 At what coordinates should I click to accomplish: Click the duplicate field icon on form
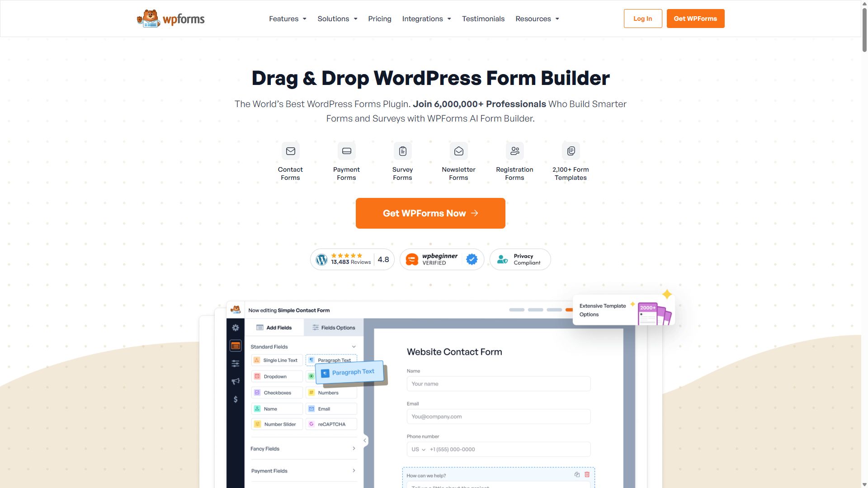[577, 474]
